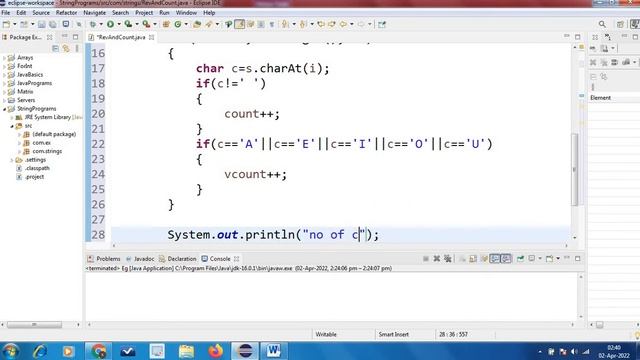Select the Servers folder in tree
The height and width of the screenshot is (360, 640).
(x=26, y=100)
